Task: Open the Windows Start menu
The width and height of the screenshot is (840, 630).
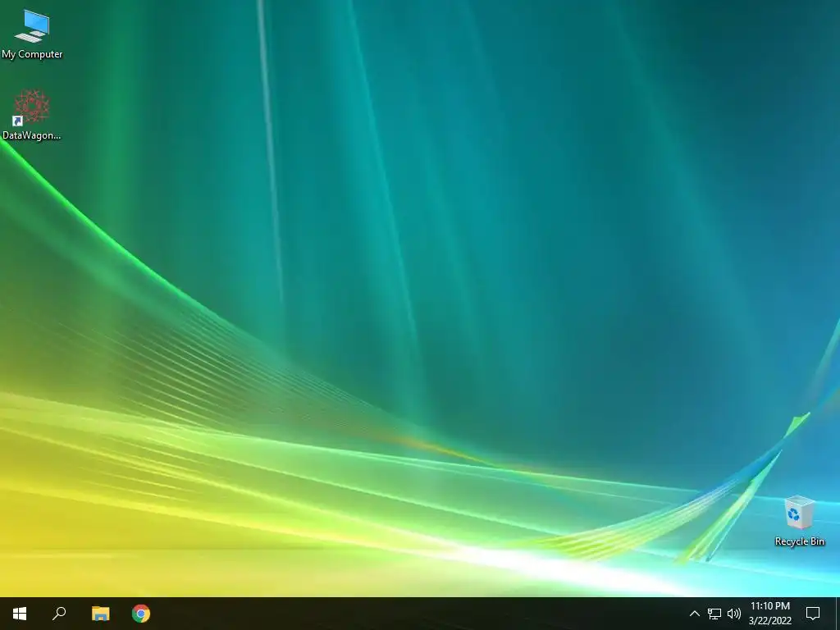Action: [x=20, y=614]
